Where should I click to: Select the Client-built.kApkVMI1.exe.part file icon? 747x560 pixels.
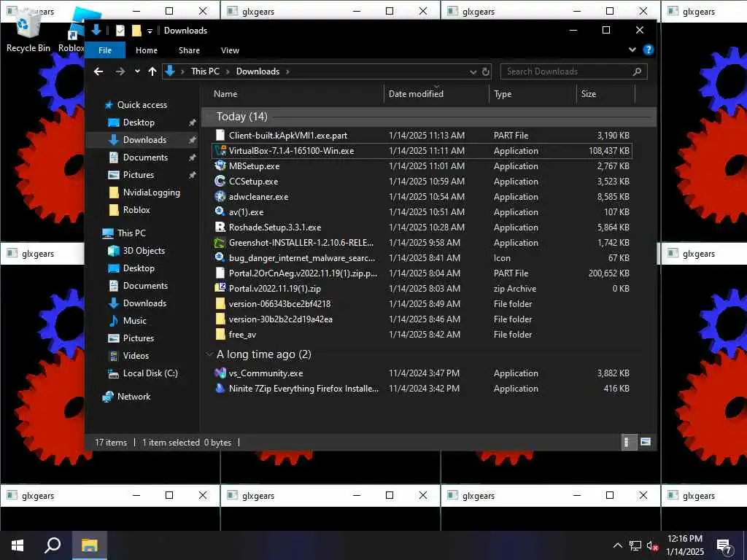(220, 135)
